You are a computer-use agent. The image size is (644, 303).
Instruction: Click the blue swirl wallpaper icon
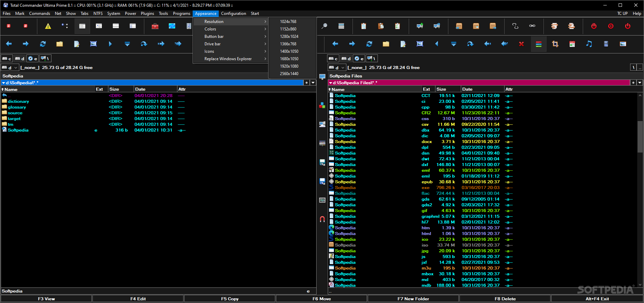click(x=172, y=26)
